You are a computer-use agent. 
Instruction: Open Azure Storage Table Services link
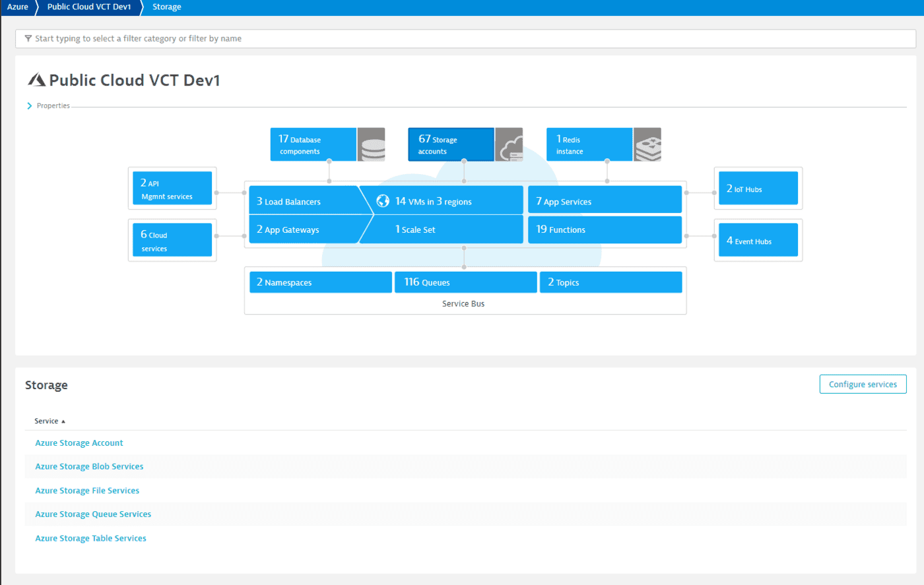(x=90, y=538)
